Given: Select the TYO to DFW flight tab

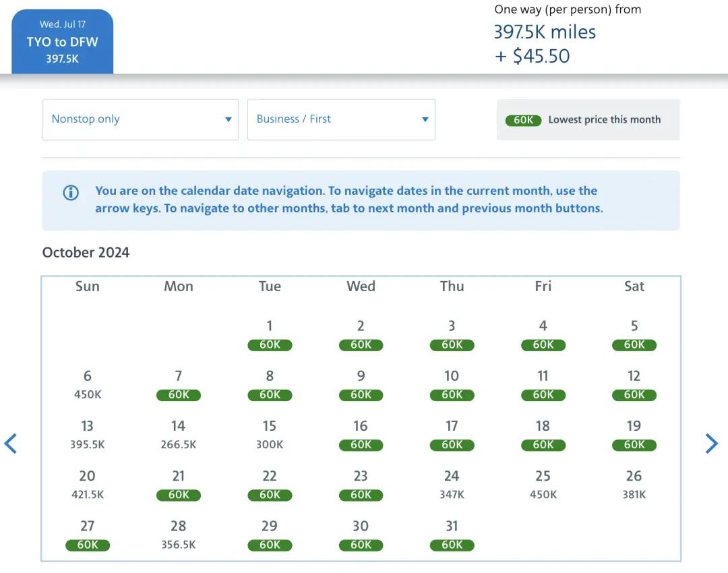Looking at the screenshot, I should click(x=63, y=42).
